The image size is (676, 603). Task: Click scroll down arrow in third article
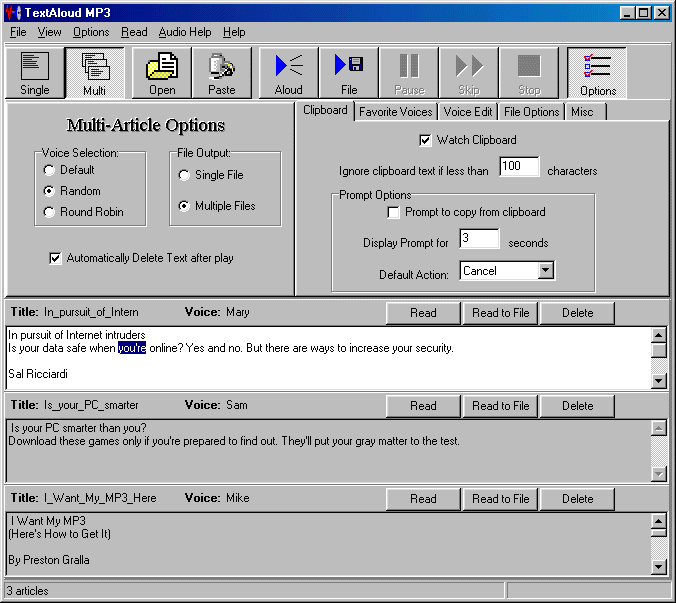(659, 566)
